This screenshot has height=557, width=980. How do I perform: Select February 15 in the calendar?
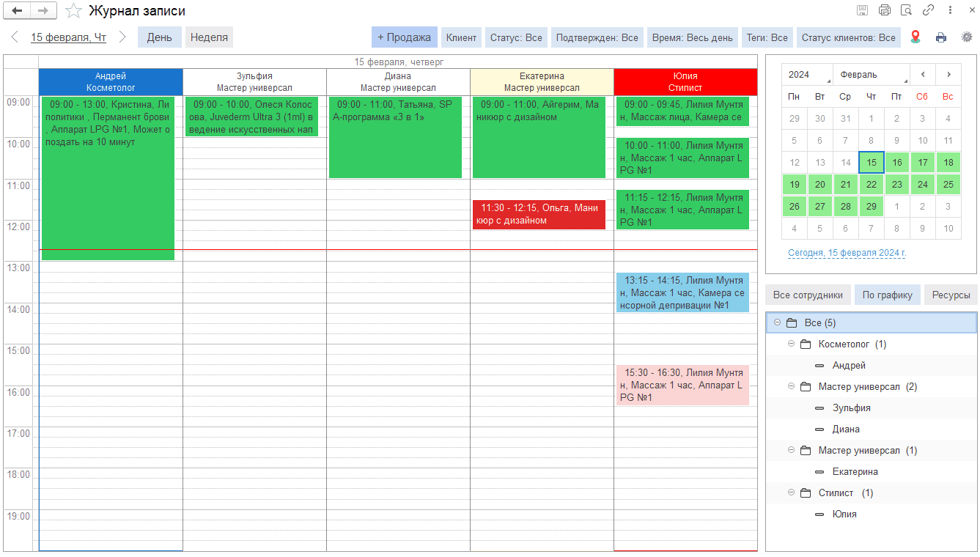click(871, 163)
